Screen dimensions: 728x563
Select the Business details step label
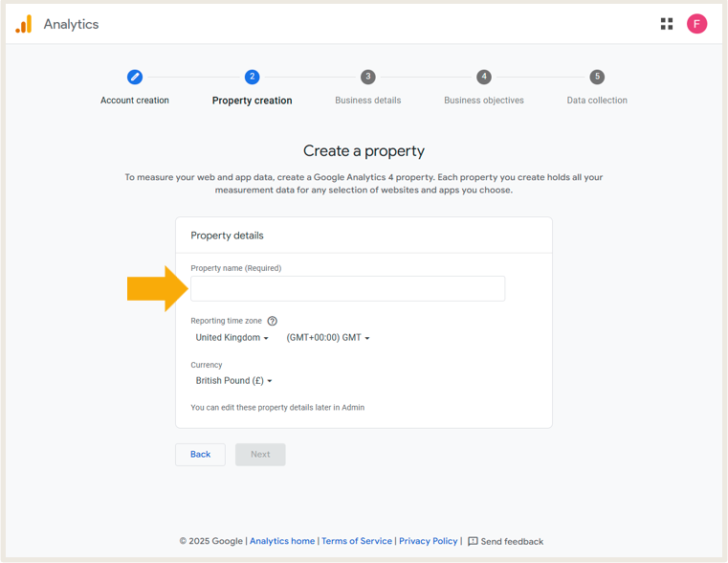pyautogui.click(x=368, y=101)
